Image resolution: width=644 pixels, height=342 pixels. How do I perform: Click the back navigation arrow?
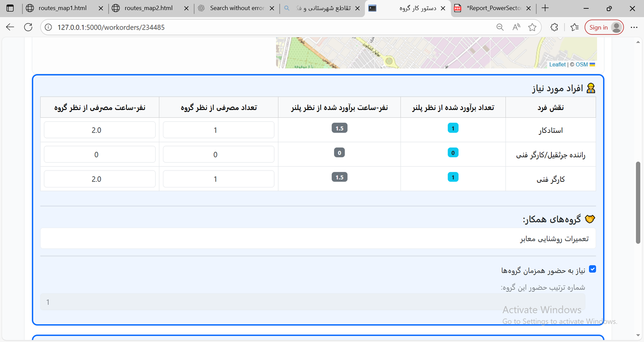(x=10, y=27)
